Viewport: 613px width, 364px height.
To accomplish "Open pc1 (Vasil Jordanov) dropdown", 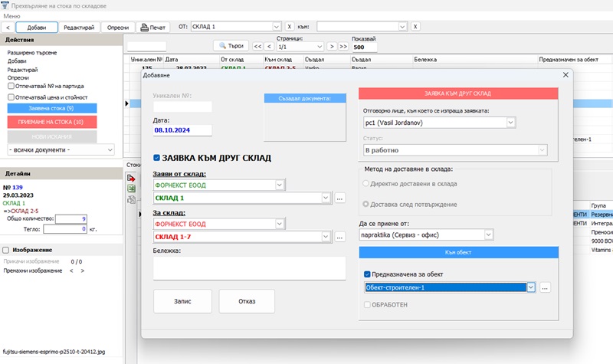I will [510, 123].
